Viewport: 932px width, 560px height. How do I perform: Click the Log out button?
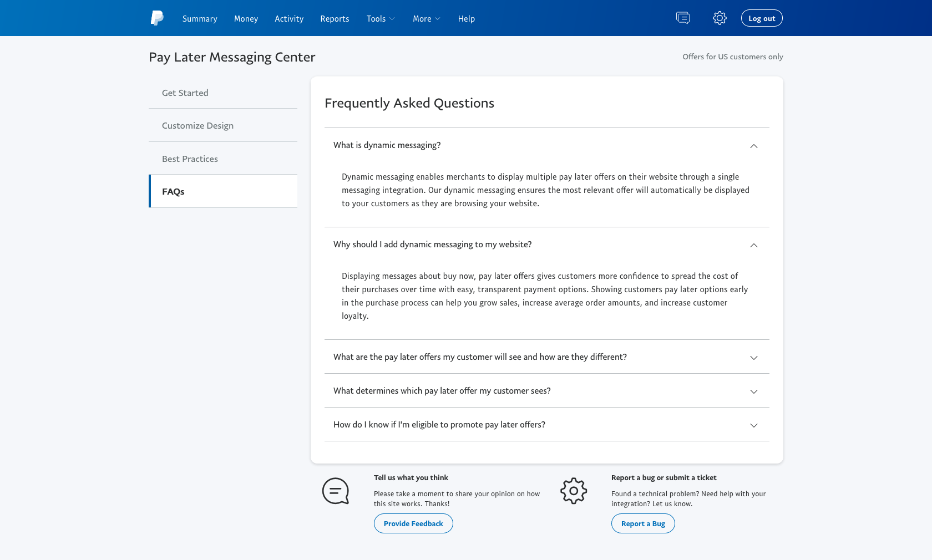click(762, 18)
